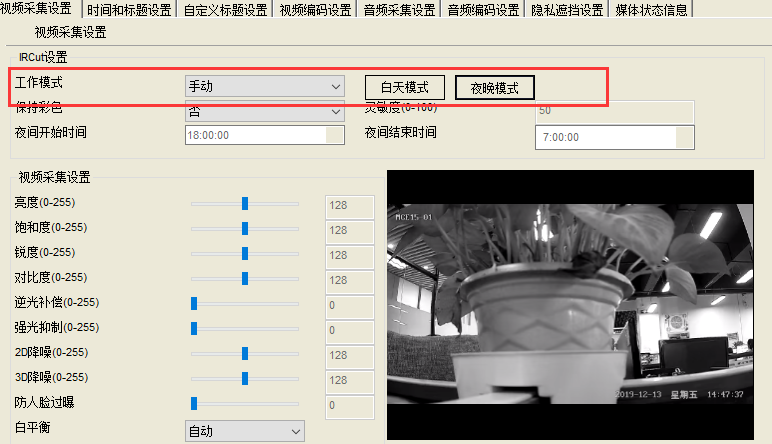Click the 锐度 slider handle

245,254
